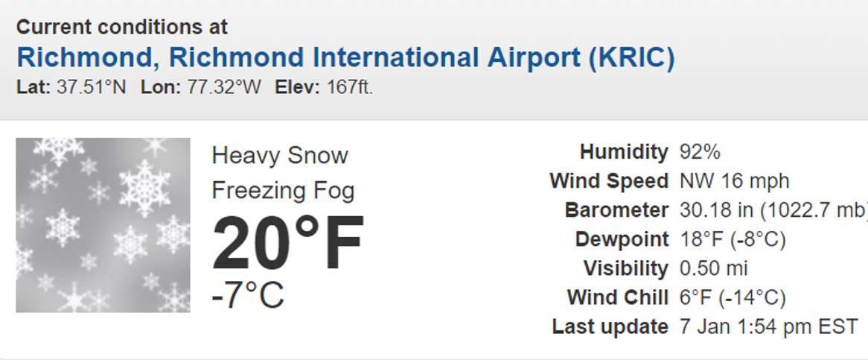Click the "Current conditions at" heading
Viewport: 868px width, 360px height.
(122, 28)
